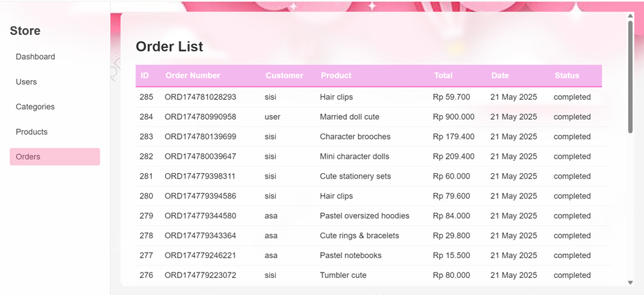This screenshot has height=295, width=644.
Task: Click order ORD174779344580 in the list
Action: coord(201,216)
